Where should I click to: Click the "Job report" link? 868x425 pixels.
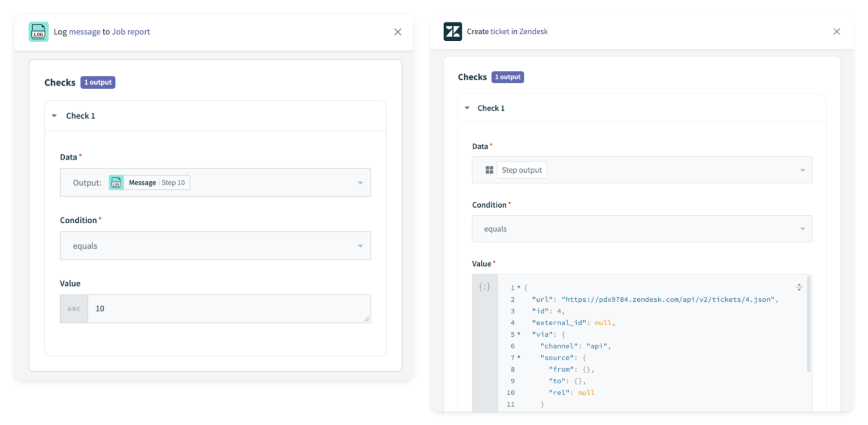tap(131, 31)
